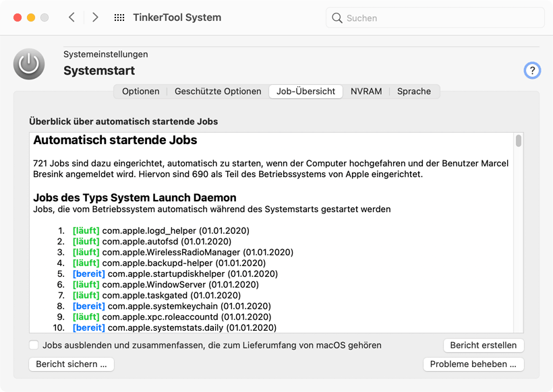Click the Bericht erstellen button
Image resolution: width=553 pixels, height=392 pixels.
tap(483, 345)
